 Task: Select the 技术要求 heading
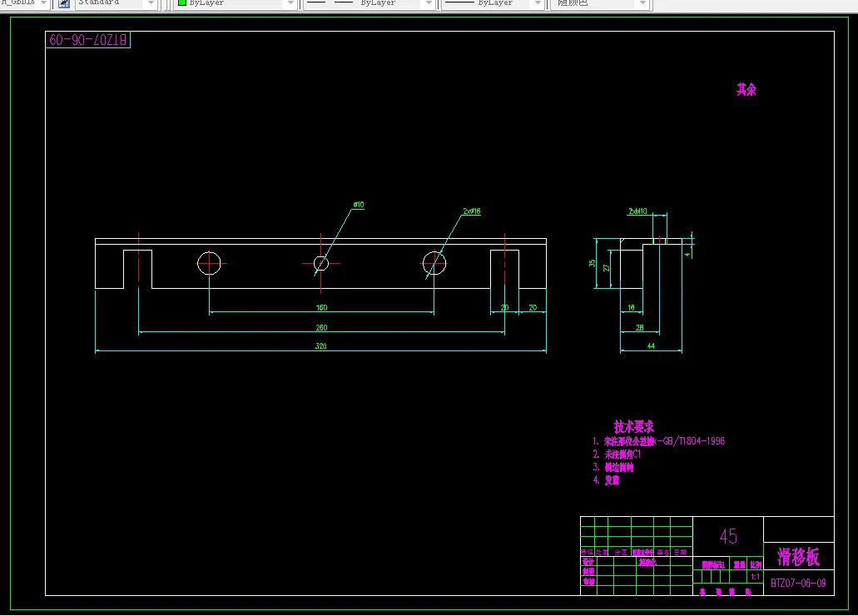[x=633, y=426]
